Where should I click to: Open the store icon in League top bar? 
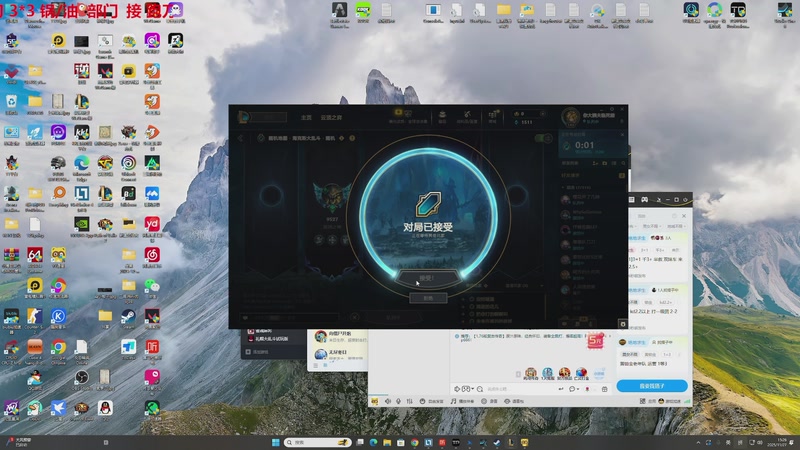[493, 115]
